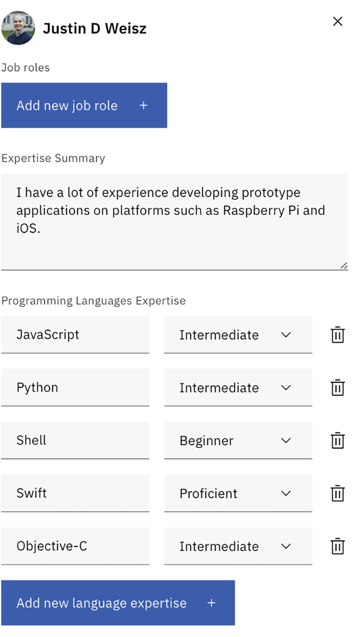Grab the Expertise Summary resize handle

click(x=344, y=266)
